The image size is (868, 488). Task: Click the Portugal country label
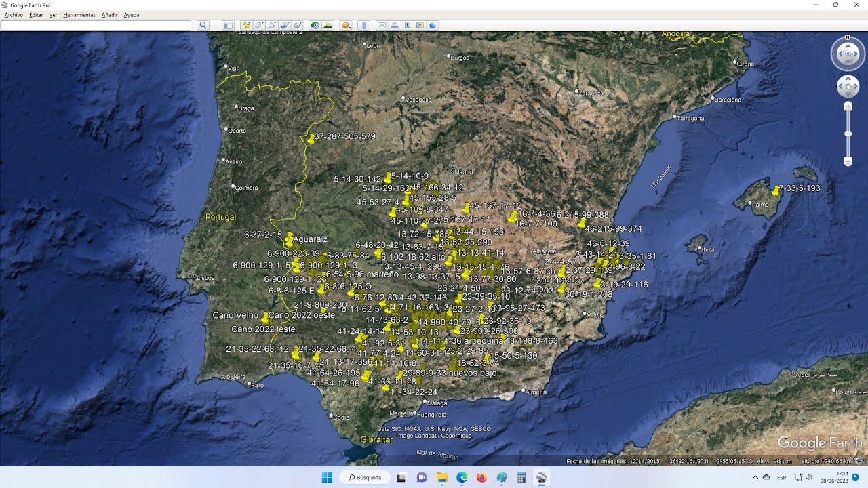point(220,217)
